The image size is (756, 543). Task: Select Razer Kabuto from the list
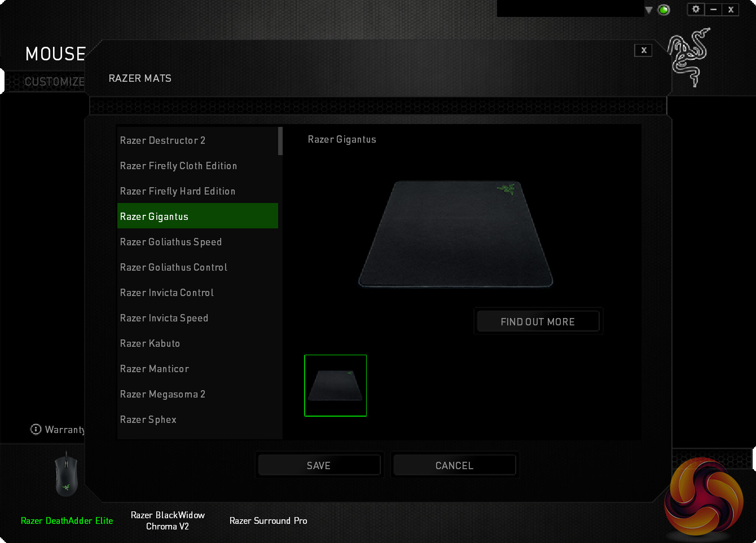tap(197, 343)
